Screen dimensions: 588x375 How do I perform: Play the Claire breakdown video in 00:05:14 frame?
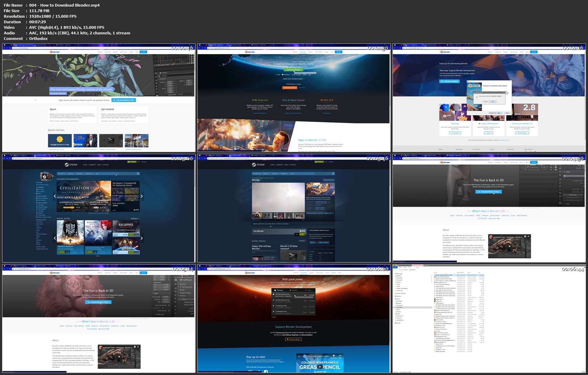[119, 357]
